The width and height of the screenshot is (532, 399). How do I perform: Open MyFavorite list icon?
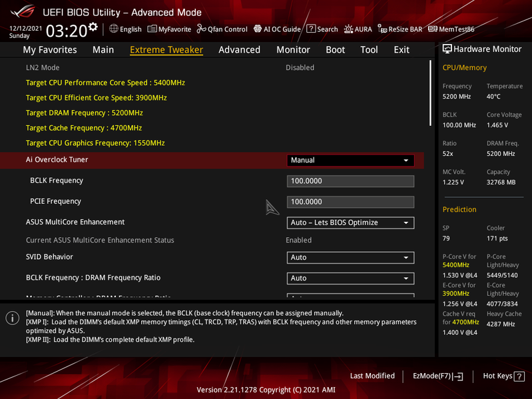152,29
